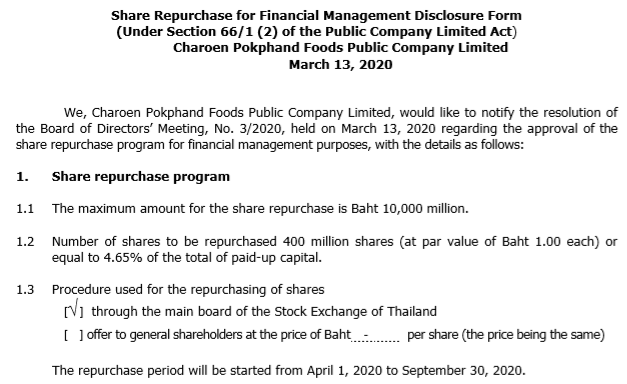Click the dotted Baht price blank field
Image resolution: width=627 pixels, height=384 pixels.
click(375, 335)
